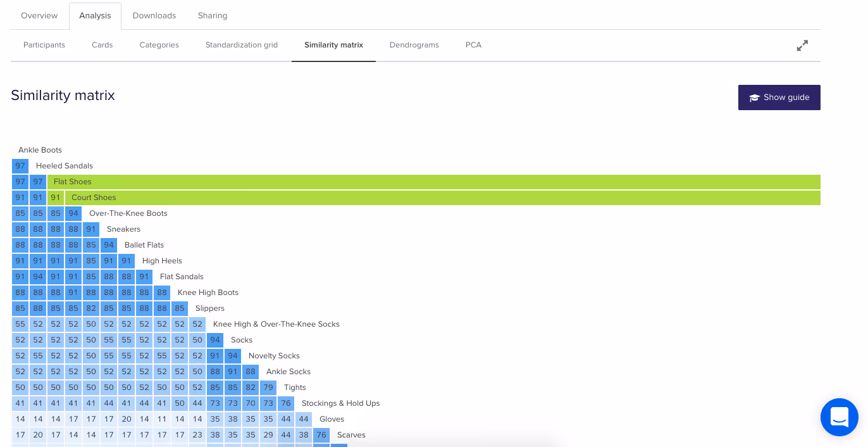Image resolution: width=868 pixels, height=447 pixels.
Task: Click the Slippers row label
Action: [x=210, y=308]
